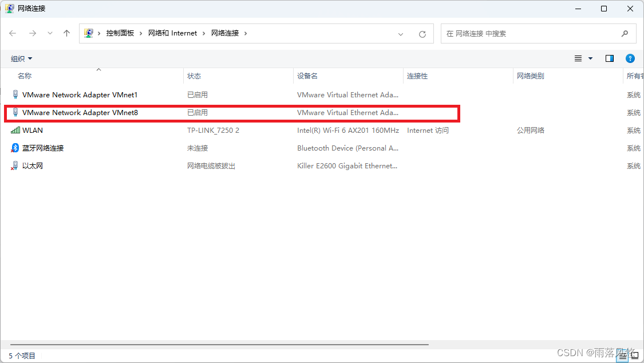Click 公用网络 category cell
The width and height of the screenshot is (644, 363).
click(530, 130)
